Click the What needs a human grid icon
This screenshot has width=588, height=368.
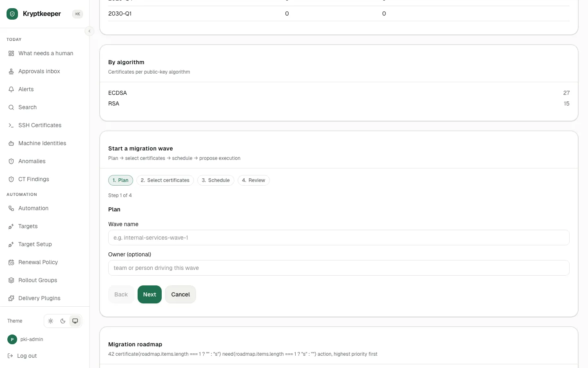click(x=11, y=54)
